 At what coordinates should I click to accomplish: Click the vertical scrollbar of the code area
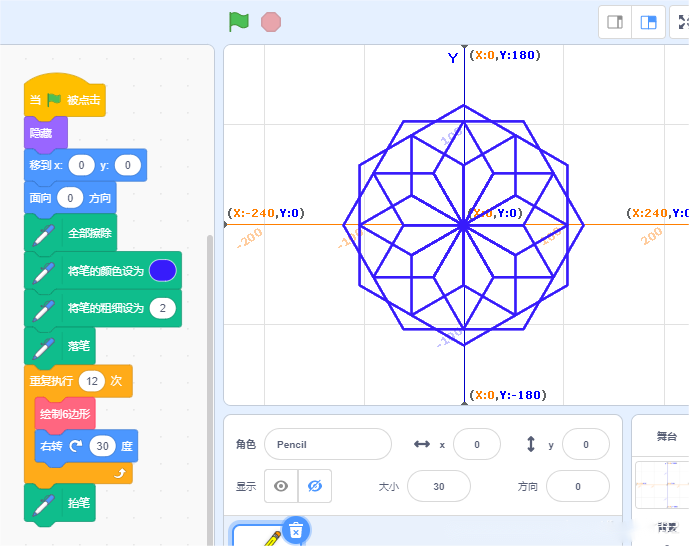pos(210,390)
